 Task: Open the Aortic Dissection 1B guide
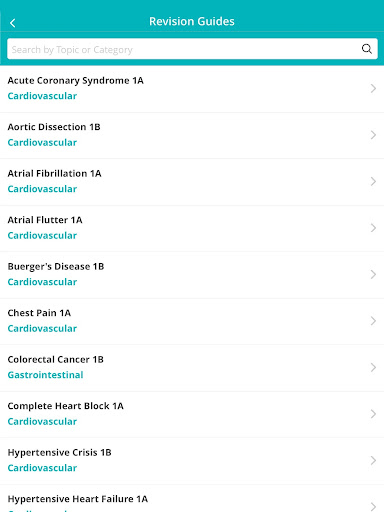click(x=192, y=135)
